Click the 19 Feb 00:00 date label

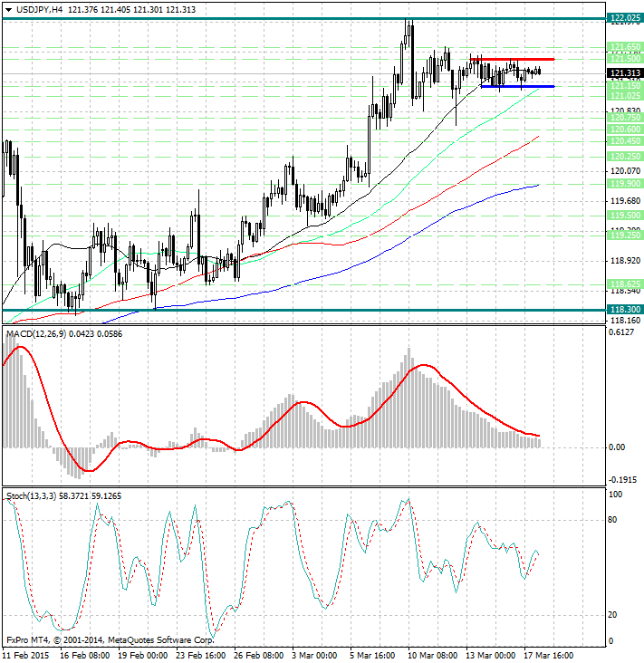pyautogui.click(x=142, y=656)
